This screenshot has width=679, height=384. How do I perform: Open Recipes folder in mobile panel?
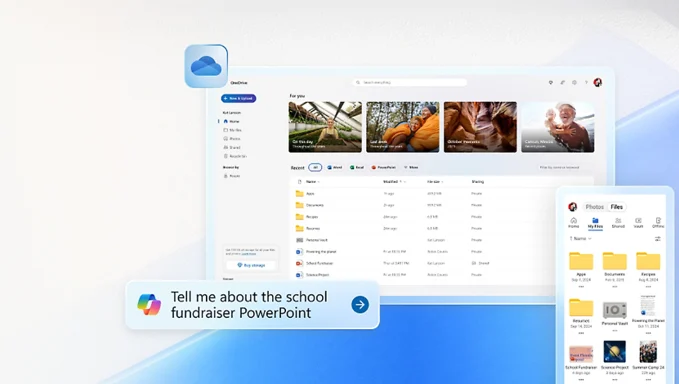[648, 261]
